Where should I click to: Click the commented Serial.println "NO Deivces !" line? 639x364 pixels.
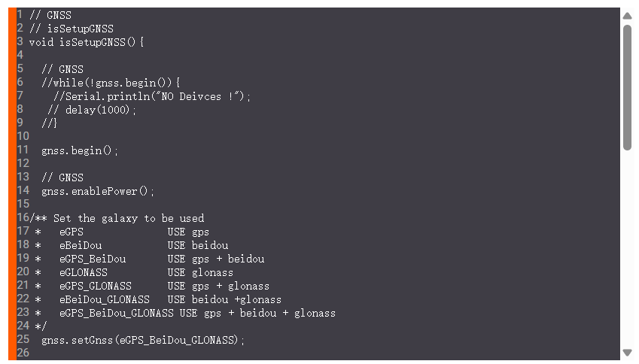(152, 96)
